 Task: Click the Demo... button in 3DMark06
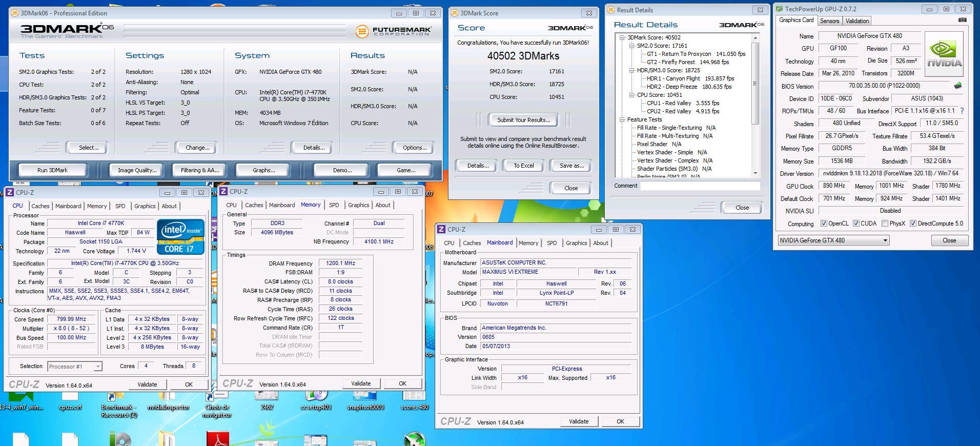click(x=342, y=170)
